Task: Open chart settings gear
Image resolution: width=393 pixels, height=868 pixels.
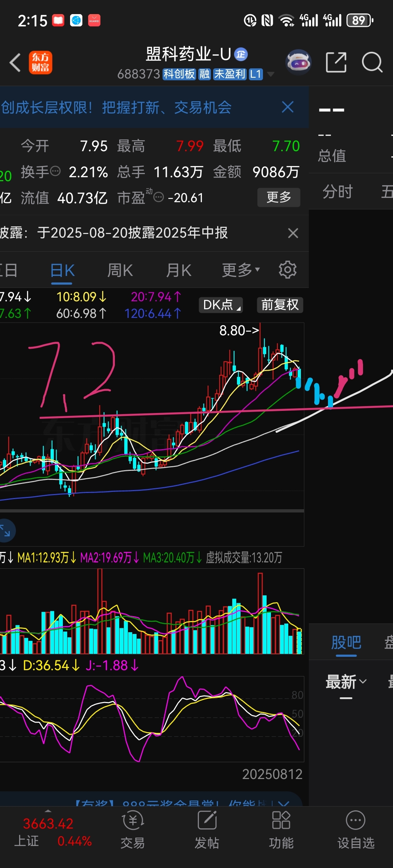Action: [288, 270]
